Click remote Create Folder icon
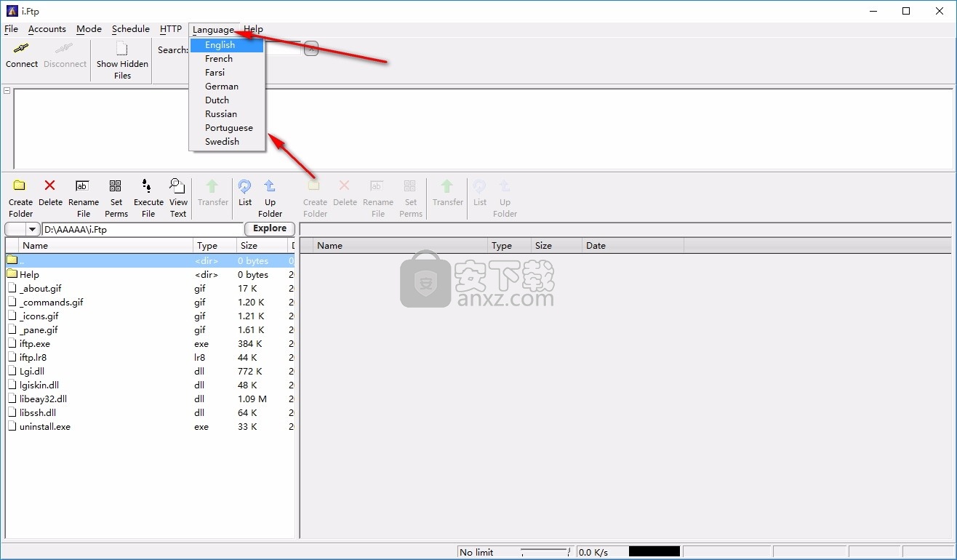The width and height of the screenshot is (957, 560). coord(314,185)
